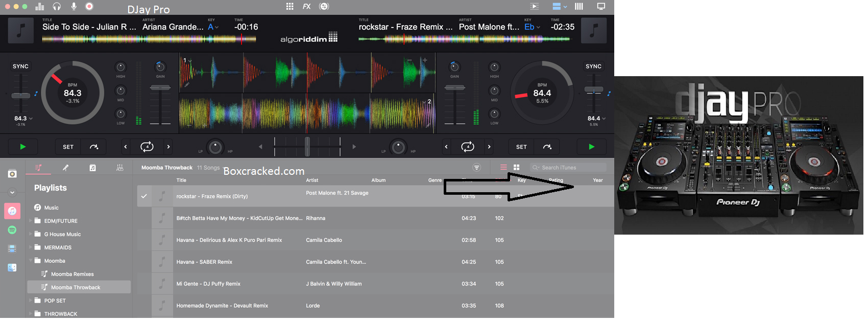Click the left deck filter knob

(215, 147)
